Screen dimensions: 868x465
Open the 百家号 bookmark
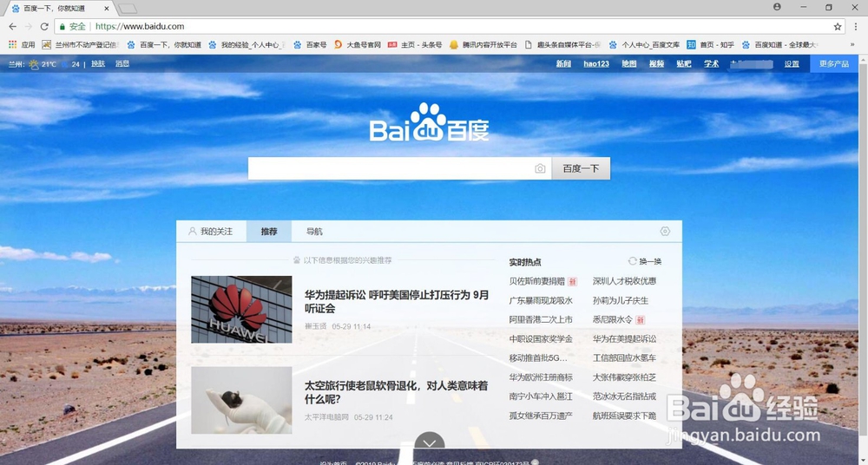click(310, 45)
